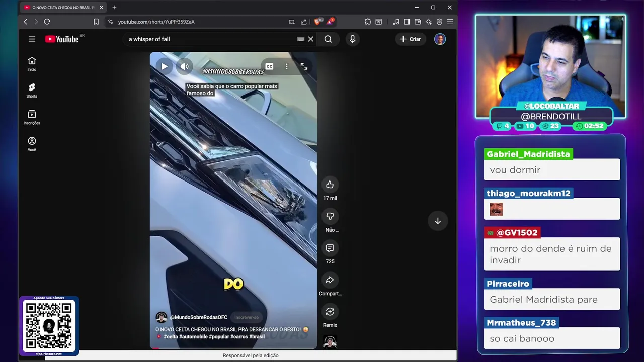Open a new browser tab
The image size is (644, 362).
pyautogui.click(x=114, y=8)
